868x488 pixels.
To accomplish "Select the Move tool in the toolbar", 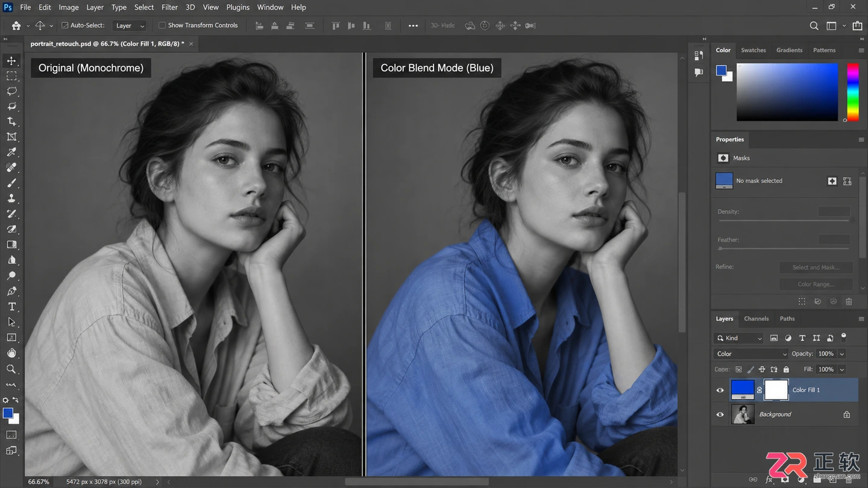I will click(x=11, y=61).
